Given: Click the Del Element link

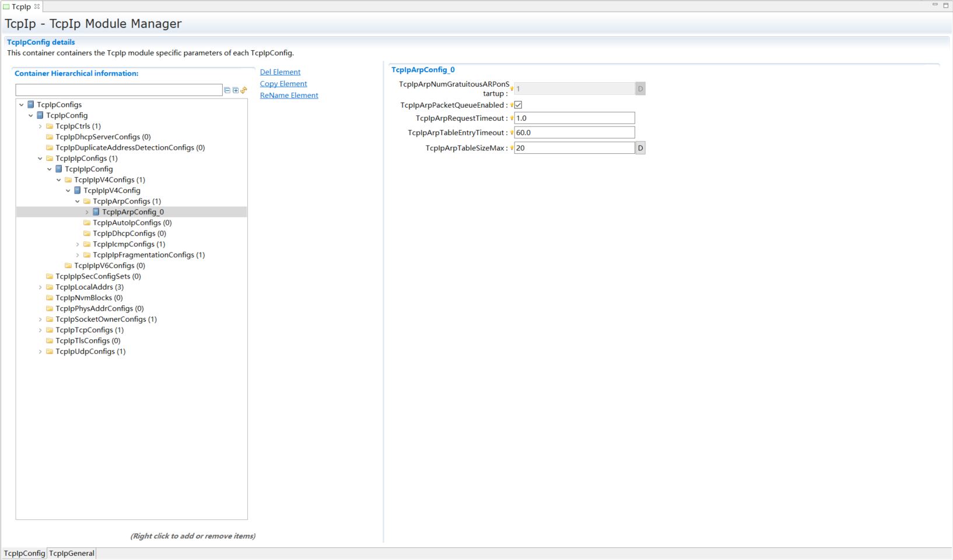Looking at the screenshot, I should point(280,72).
